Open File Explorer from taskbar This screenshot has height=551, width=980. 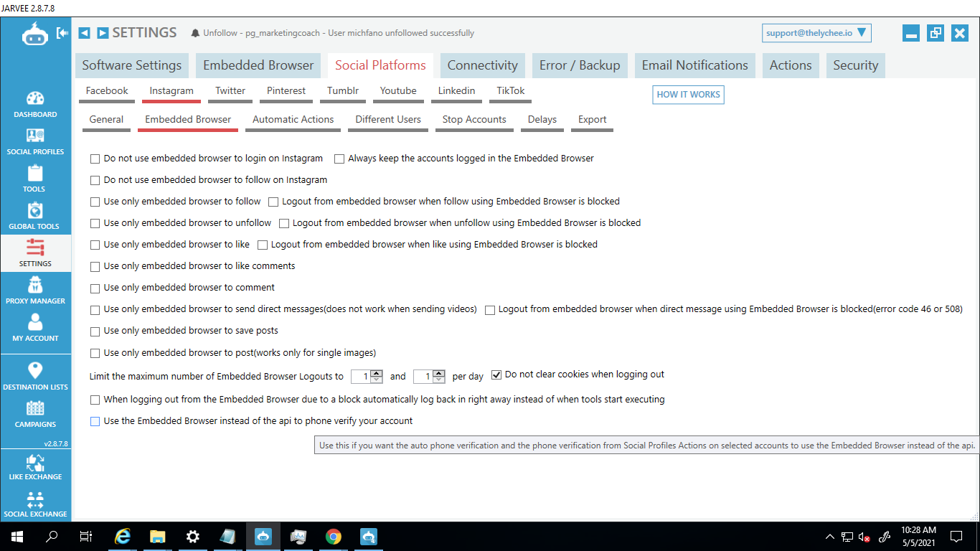(158, 536)
